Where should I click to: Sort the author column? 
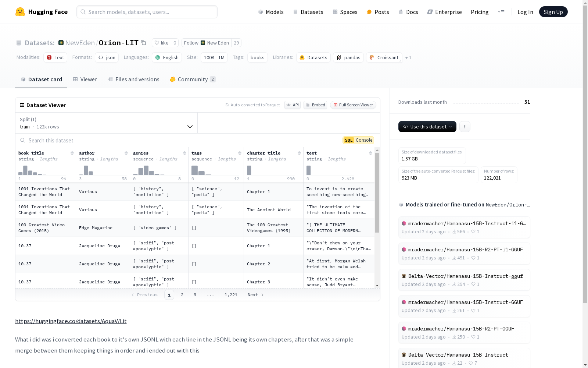tap(126, 153)
